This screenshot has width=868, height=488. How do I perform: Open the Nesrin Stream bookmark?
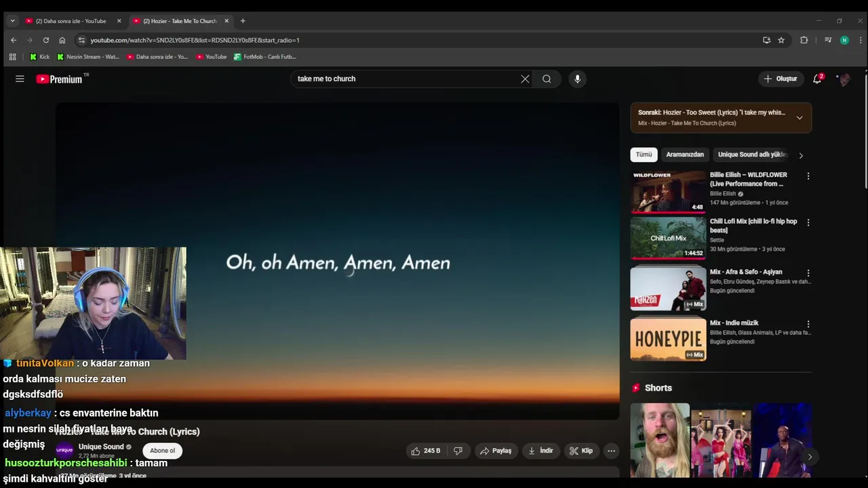click(x=88, y=57)
